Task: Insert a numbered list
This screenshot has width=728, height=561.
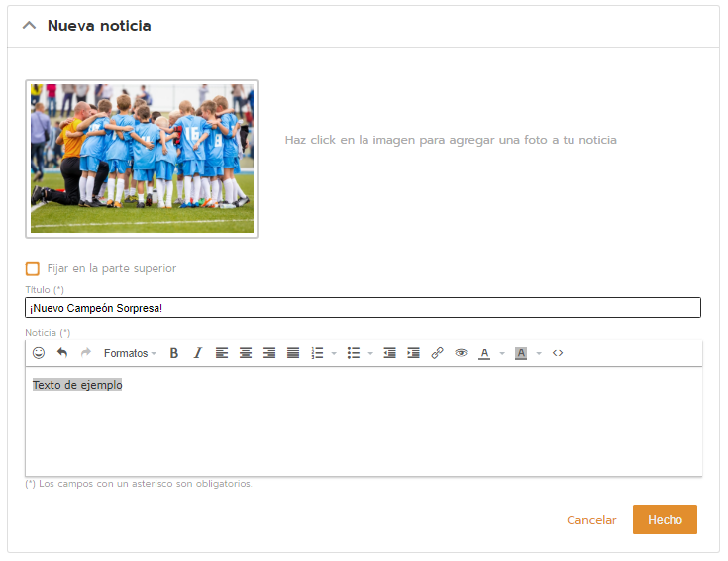Action: [317, 353]
